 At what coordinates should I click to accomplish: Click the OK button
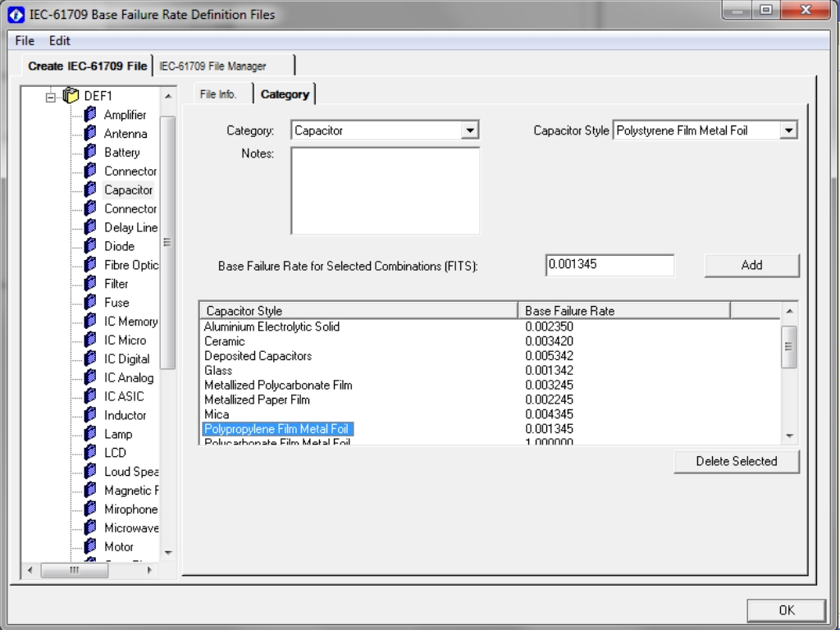(787, 610)
